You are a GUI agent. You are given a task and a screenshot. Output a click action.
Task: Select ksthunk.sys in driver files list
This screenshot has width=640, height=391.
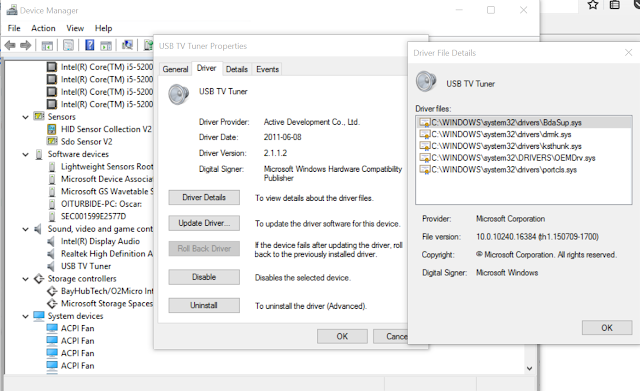click(524, 146)
